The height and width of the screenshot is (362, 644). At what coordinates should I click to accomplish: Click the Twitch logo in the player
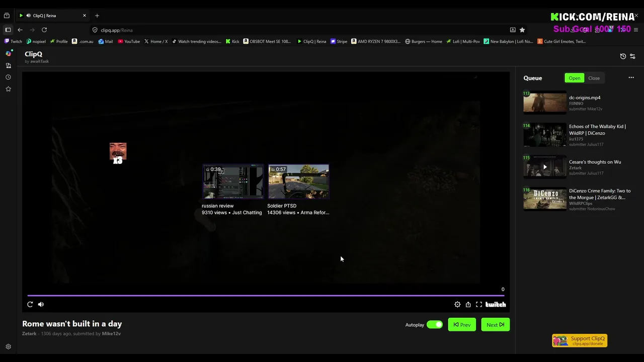pos(496,304)
